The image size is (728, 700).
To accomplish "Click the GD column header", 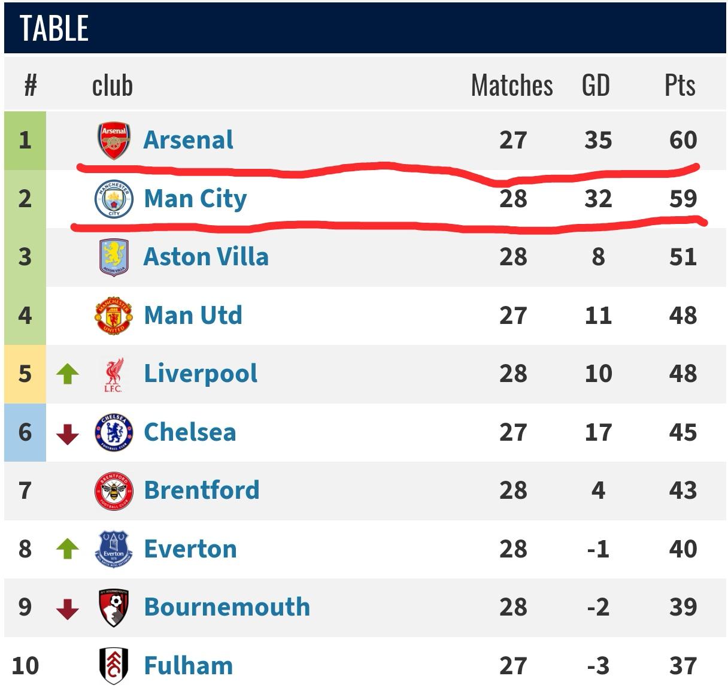I will pyautogui.click(x=596, y=86).
